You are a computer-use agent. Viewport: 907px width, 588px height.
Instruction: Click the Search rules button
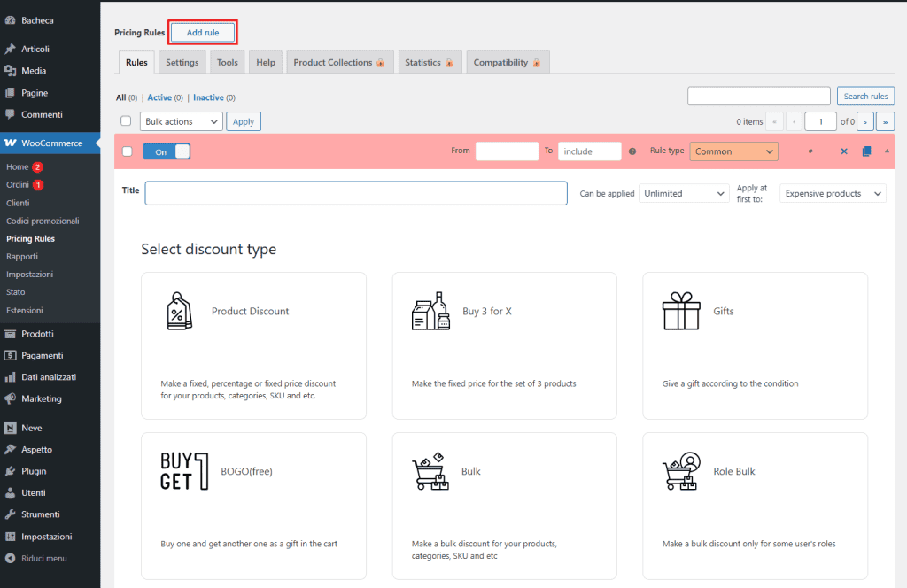(866, 96)
